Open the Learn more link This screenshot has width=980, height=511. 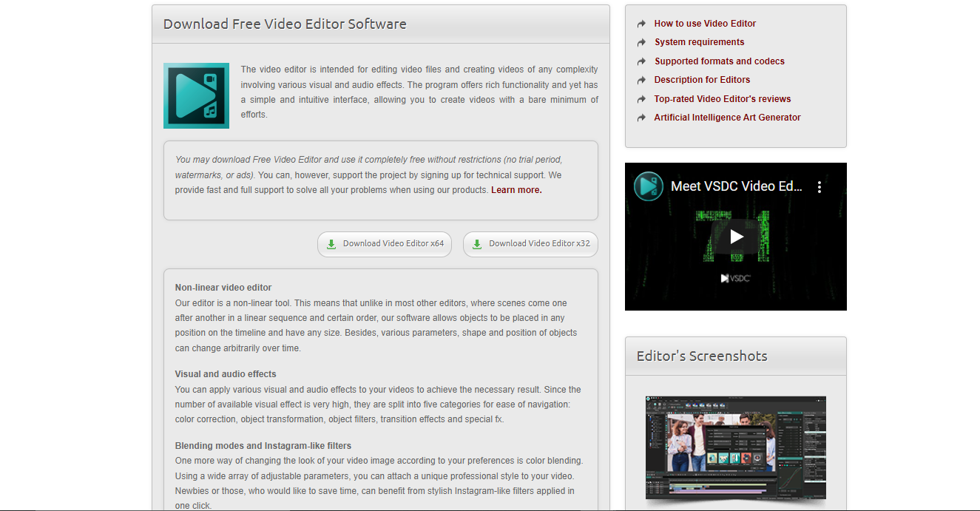pos(516,190)
